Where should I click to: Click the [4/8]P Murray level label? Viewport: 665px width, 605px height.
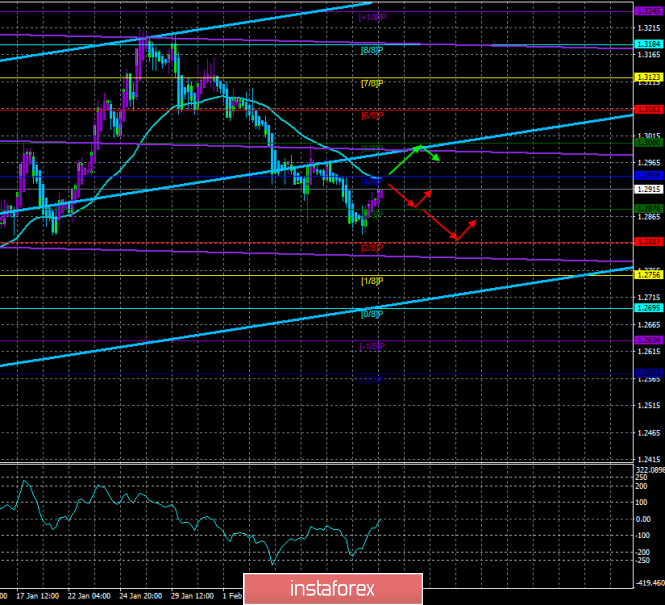click(372, 182)
